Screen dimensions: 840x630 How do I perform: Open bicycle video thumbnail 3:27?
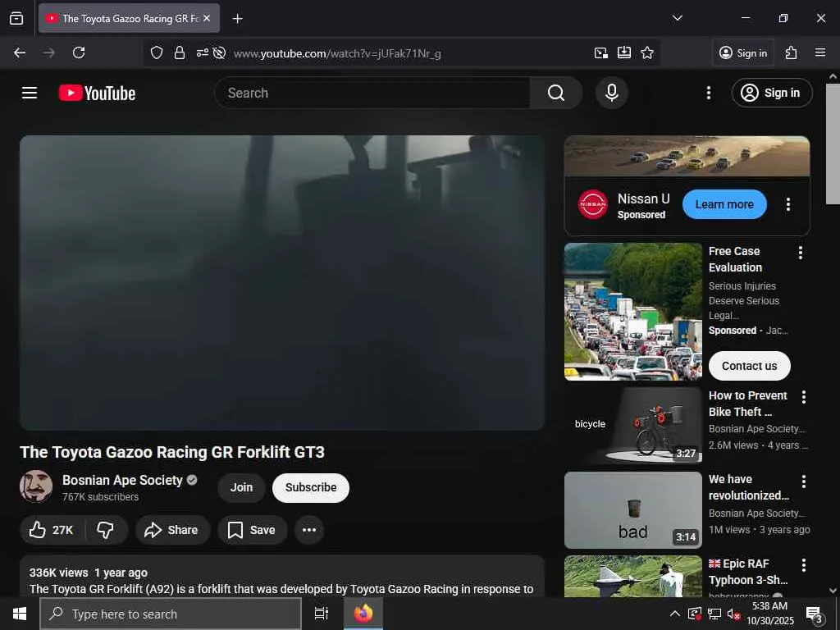pyautogui.click(x=633, y=425)
